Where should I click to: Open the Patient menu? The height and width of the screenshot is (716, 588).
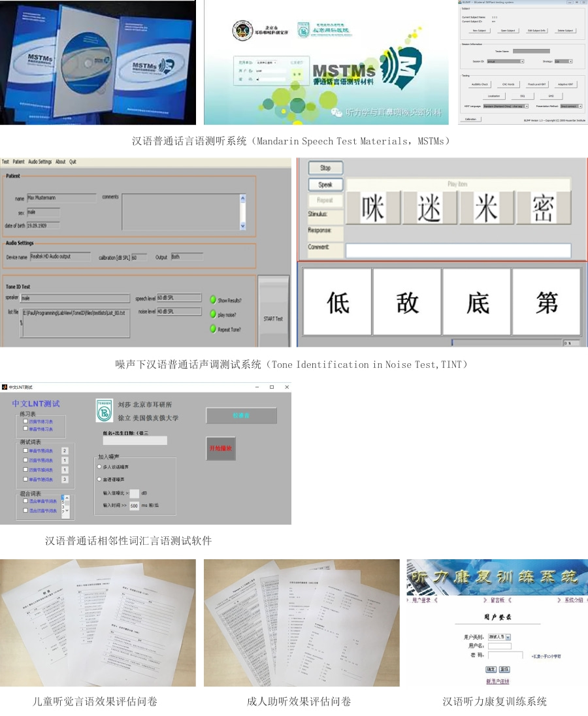18,161
